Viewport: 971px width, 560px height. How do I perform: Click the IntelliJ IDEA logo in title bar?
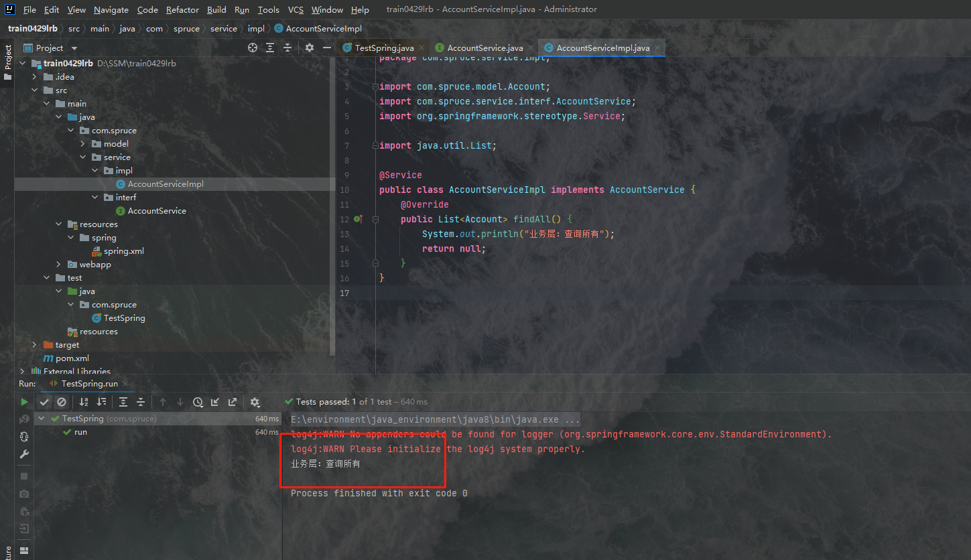pyautogui.click(x=10, y=9)
